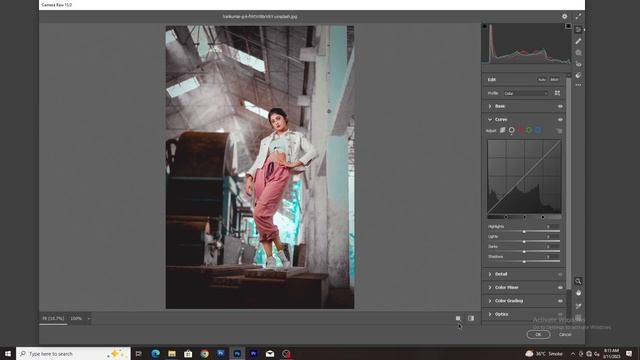Open Microsoft Edge from taskbar
The image size is (640, 360).
coord(156,353)
